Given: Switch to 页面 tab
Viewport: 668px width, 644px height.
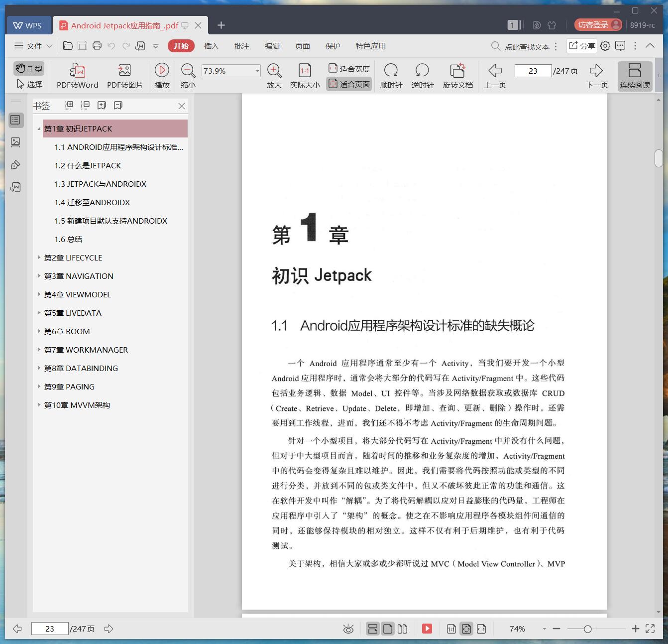Looking at the screenshot, I should [x=303, y=46].
